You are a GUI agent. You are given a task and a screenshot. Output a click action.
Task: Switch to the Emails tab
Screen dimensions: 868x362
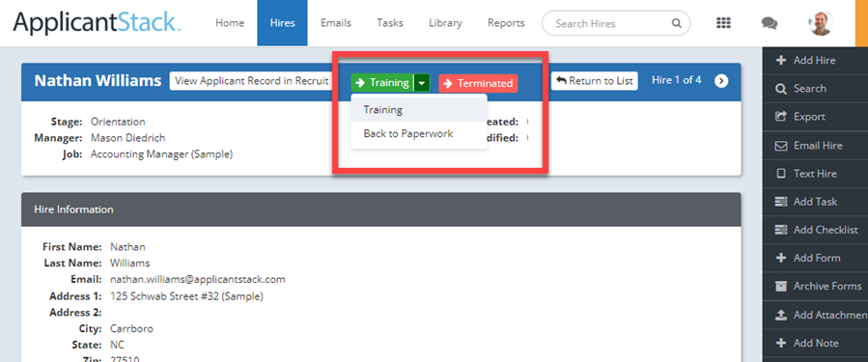(x=335, y=23)
